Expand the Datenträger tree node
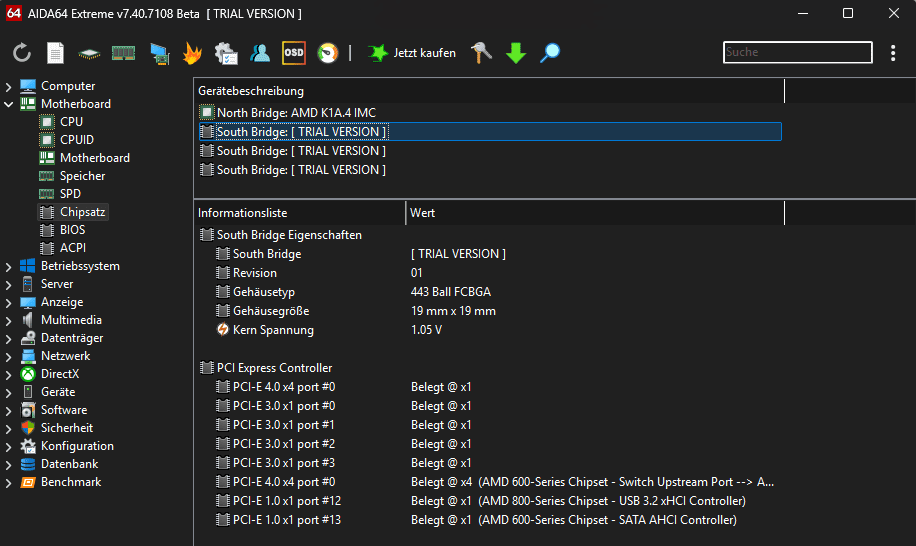The image size is (916, 546). click(x=8, y=338)
